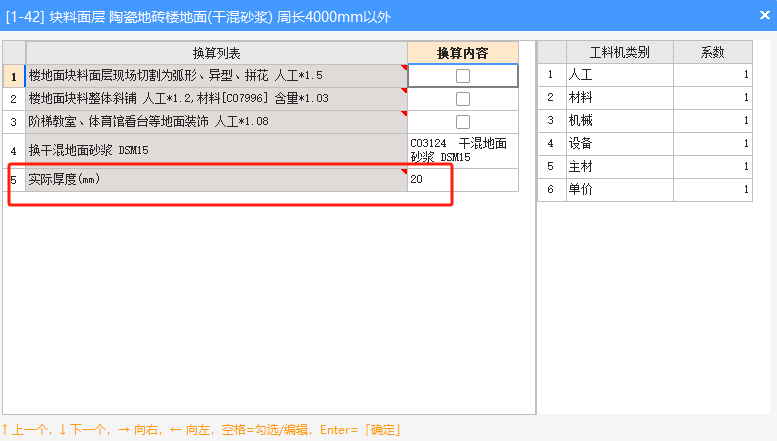Edit the coefficient value for 单价
The height and width of the screenshot is (441, 777).
(713, 189)
